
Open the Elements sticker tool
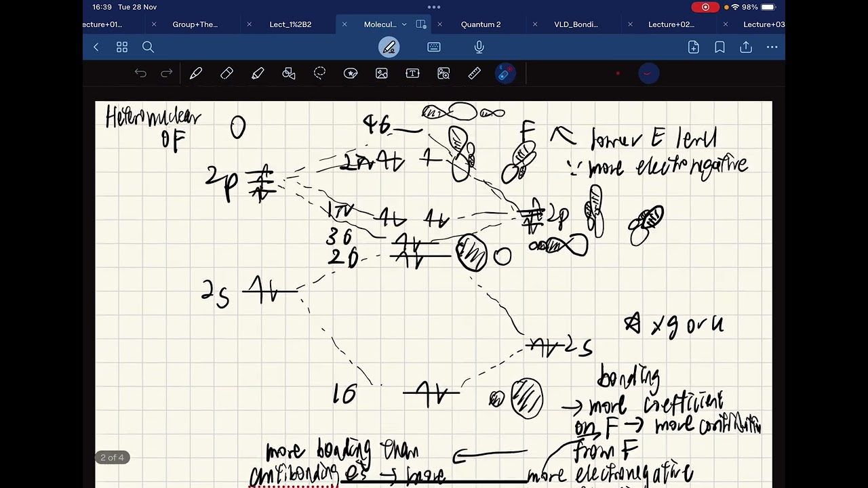point(351,73)
